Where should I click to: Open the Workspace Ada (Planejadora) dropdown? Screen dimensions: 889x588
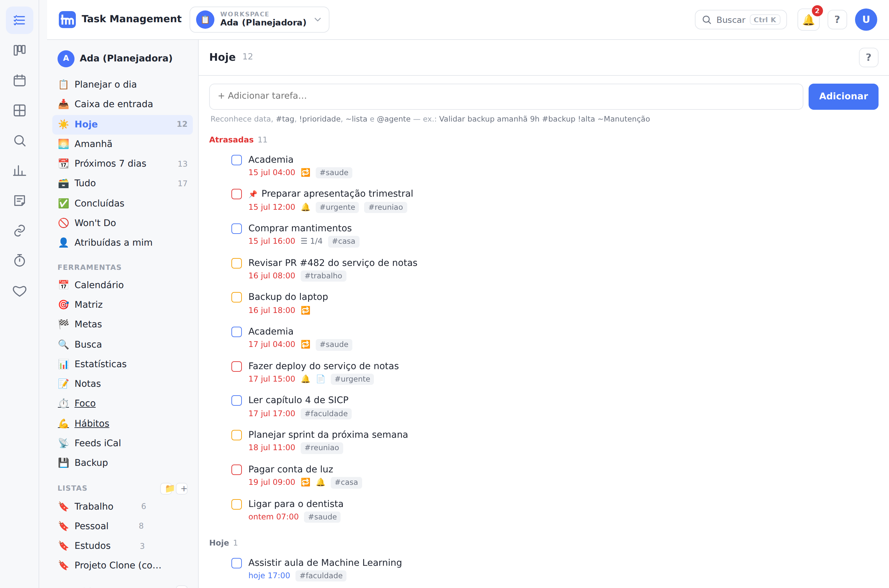click(x=259, y=20)
